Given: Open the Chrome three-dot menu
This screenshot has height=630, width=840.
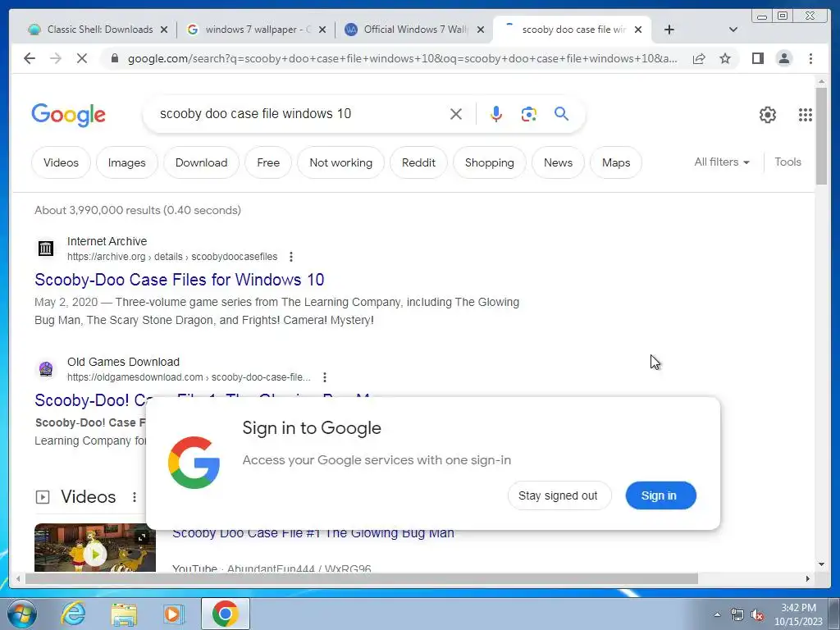Looking at the screenshot, I should point(810,58).
